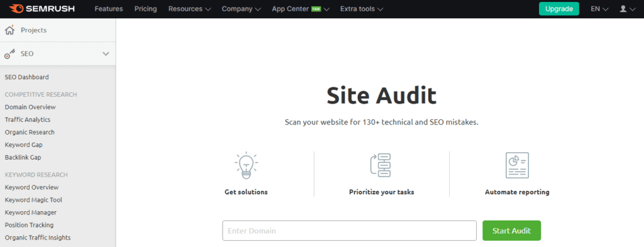Go to Traffic Analytics
Screen dimensions: 644x247
[x=28, y=120]
